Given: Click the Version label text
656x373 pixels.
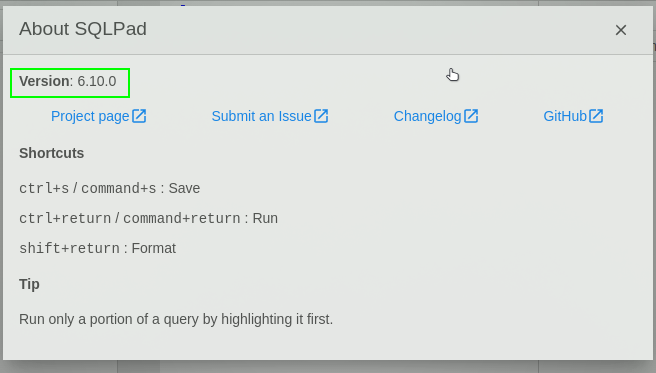Looking at the screenshot, I should [x=46, y=81].
